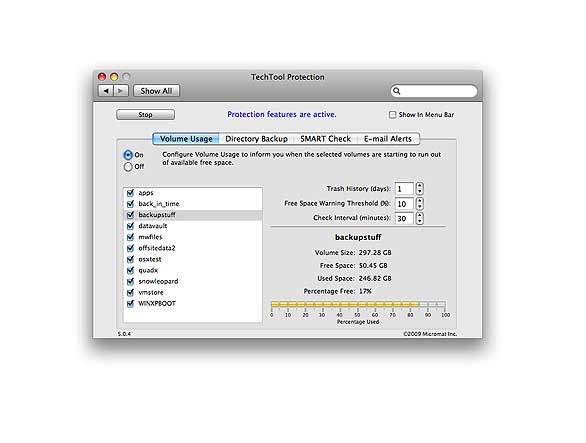Image resolution: width=586 pixels, height=443 pixels.
Task: Open the E-mail Alerts tab
Action: pos(388,139)
